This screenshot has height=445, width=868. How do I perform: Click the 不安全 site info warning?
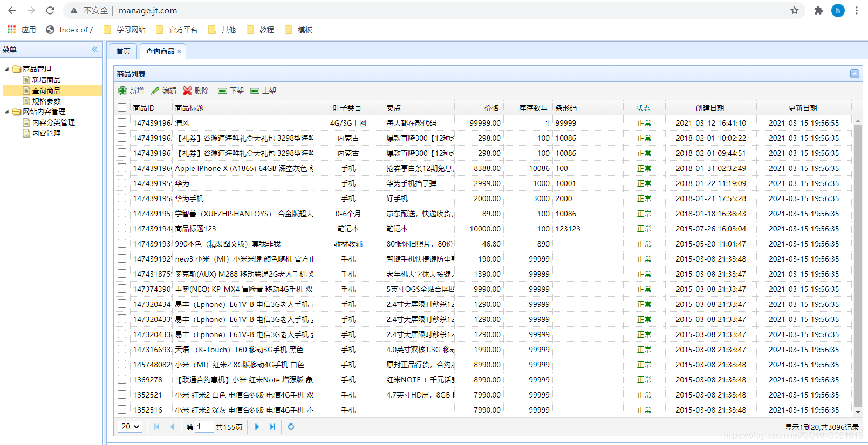pyautogui.click(x=89, y=10)
